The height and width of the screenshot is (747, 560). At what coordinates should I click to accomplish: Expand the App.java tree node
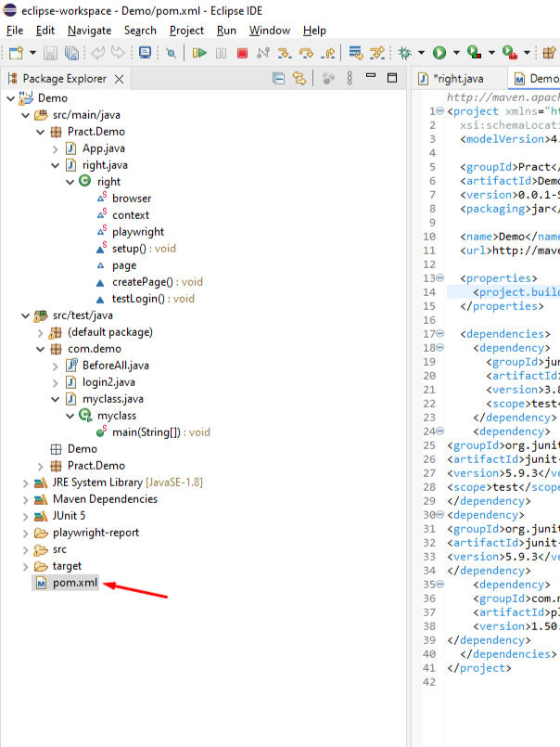[56, 149]
